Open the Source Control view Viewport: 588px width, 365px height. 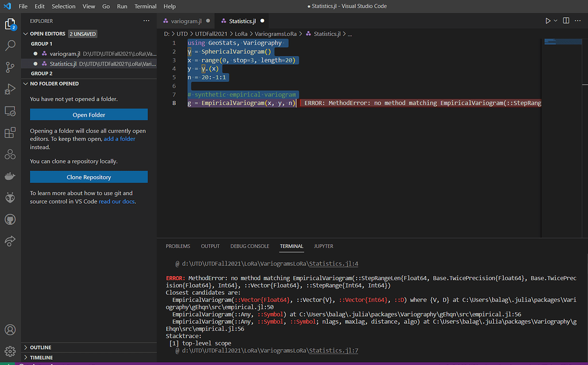pyautogui.click(x=10, y=68)
